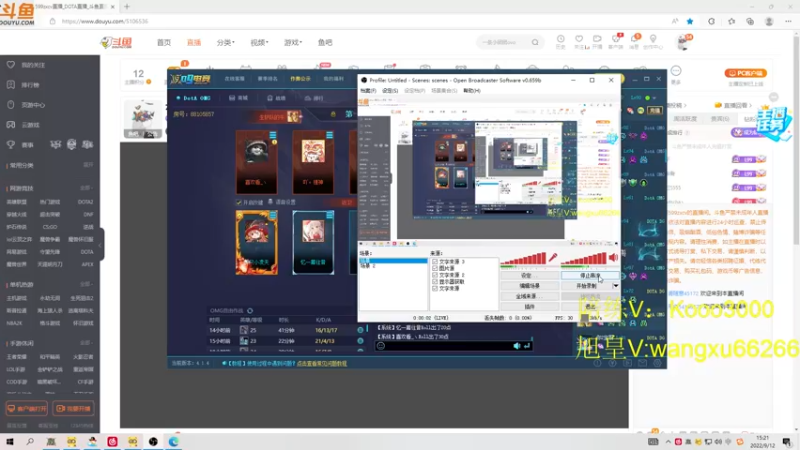This screenshot has height=450, width=800.
Task: Click the 更多 ellipsis icon on Douyu page
Action: coord(676,71)
